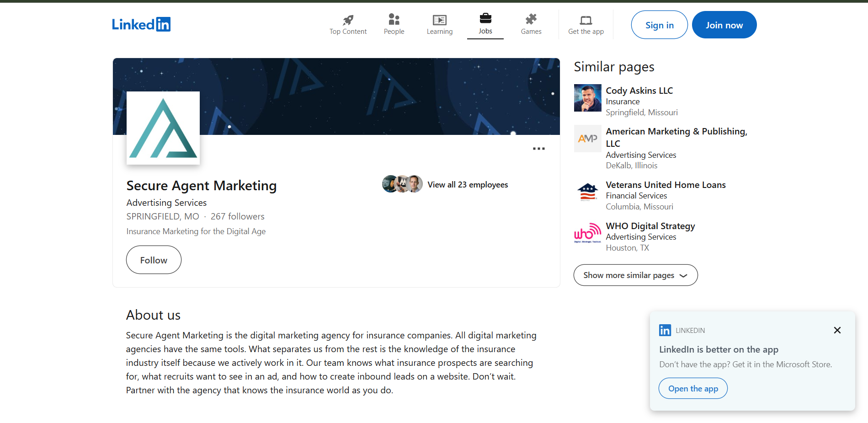Click SPRINGFIELD, MO location text
868x423 pixels.
[163, 216]
